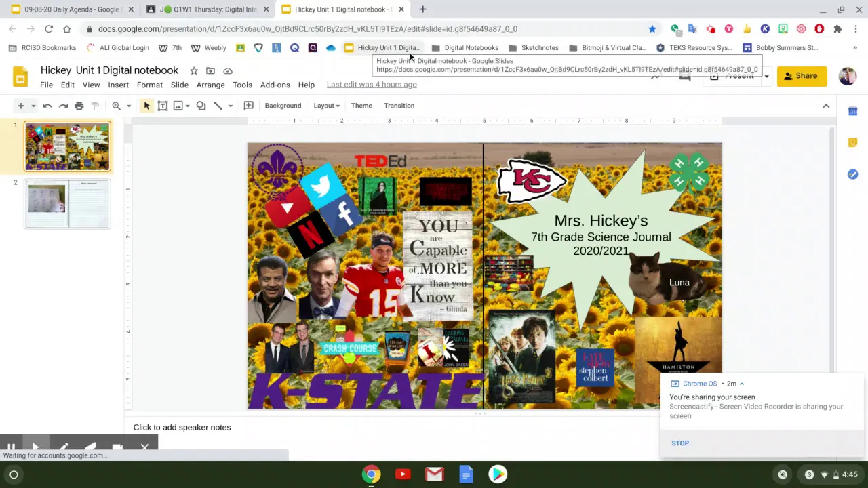Click the insert image icon

(178, 106)
